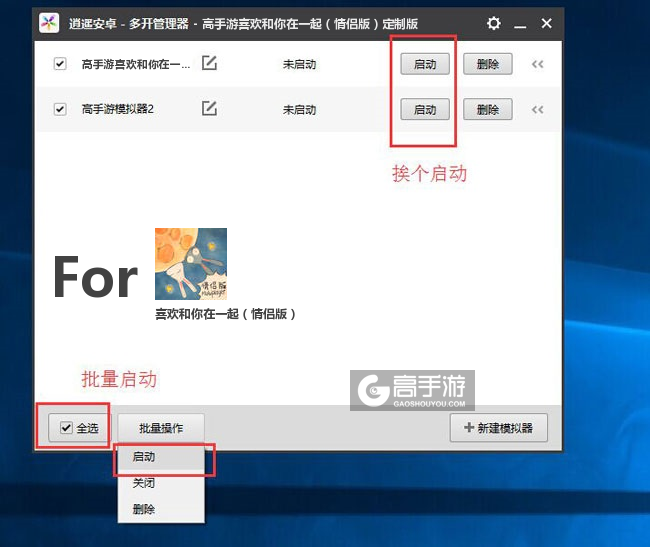Start the first emulator with 启动

[x=425, y=64]
